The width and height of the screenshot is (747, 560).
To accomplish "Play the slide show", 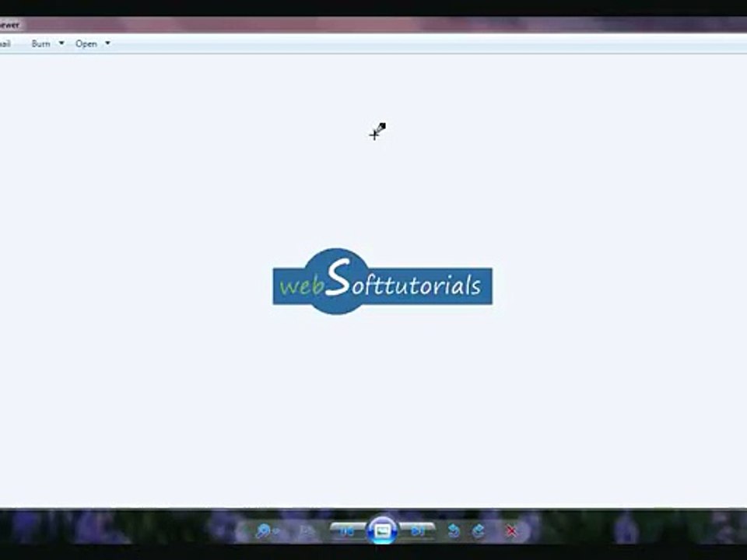I will pos(382,530).
